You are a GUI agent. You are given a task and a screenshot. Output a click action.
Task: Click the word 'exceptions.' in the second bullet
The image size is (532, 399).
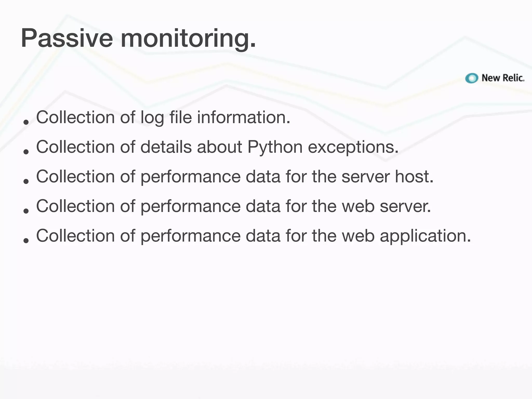click(353, 148)
